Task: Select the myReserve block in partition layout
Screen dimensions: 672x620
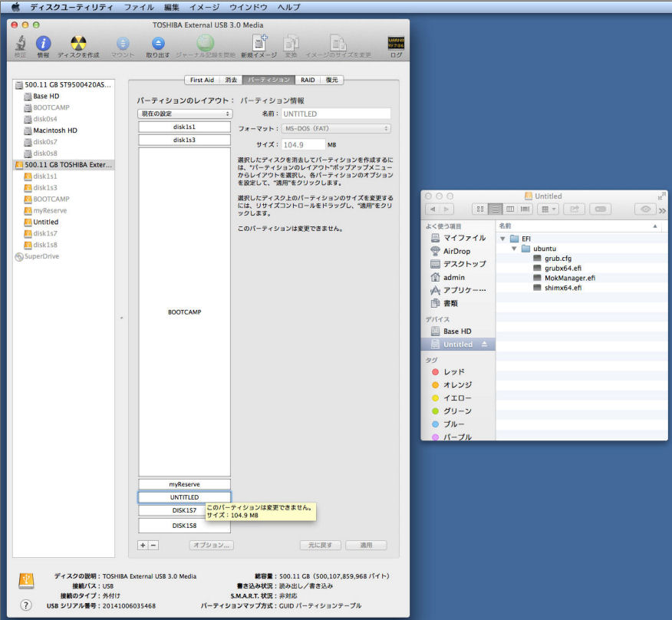Action: point(184,484)
